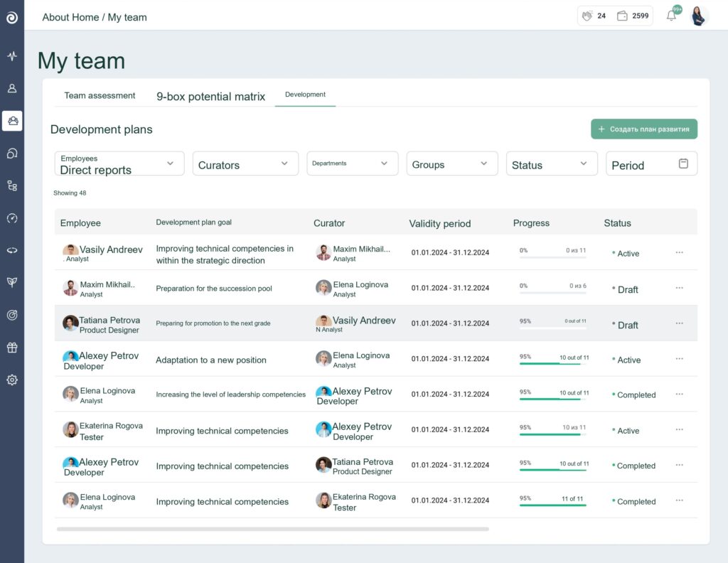Sort by Employee column header
The width and height of the screenshot is (728, 563).
[x=80, y=223]
